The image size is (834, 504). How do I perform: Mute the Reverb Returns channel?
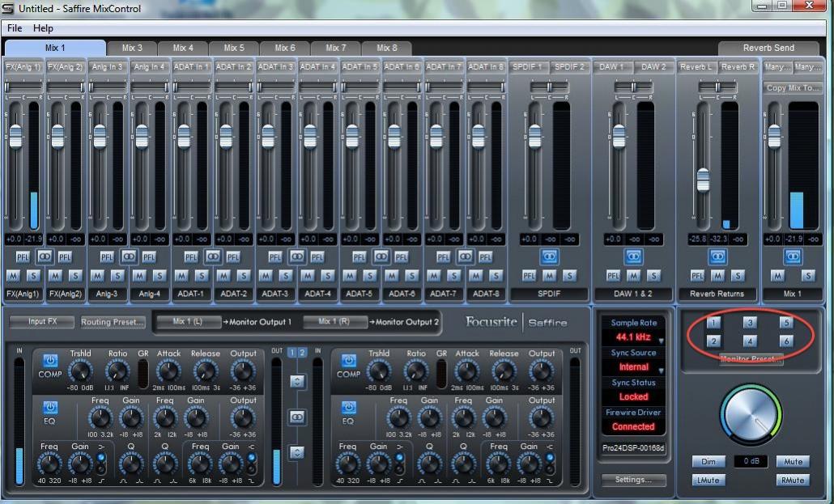pos(717,276)
